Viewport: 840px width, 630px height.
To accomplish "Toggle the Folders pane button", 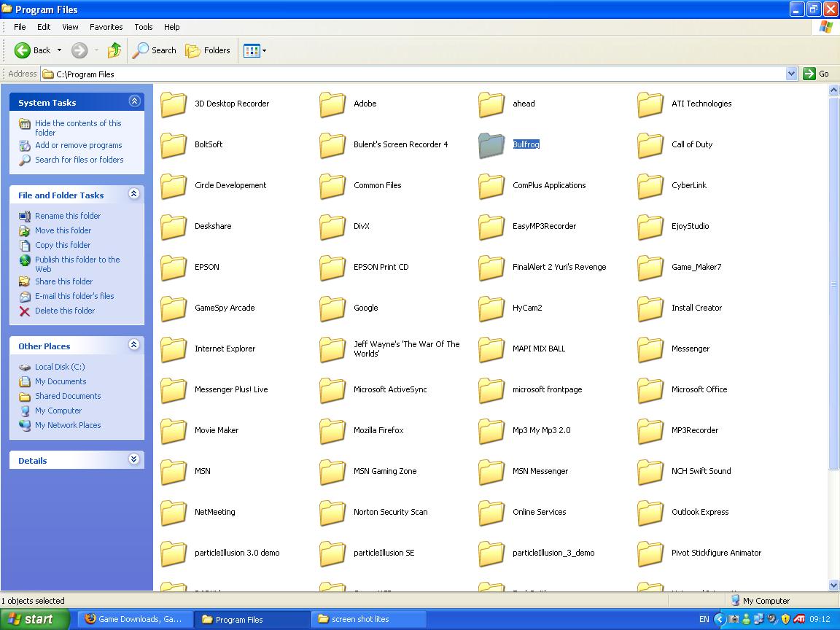I will coord(208,50).
